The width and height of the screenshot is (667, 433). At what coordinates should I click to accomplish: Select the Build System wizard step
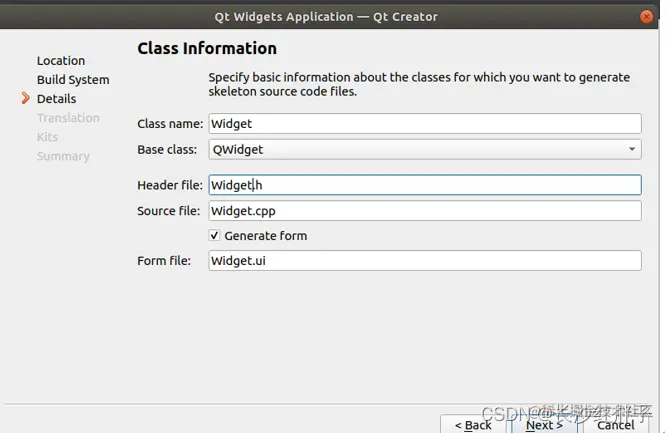73,80
